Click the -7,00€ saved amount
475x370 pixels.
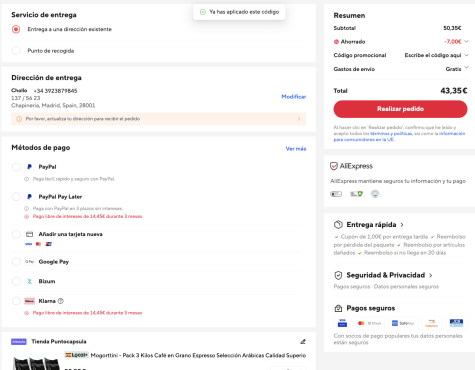point(453,42)
